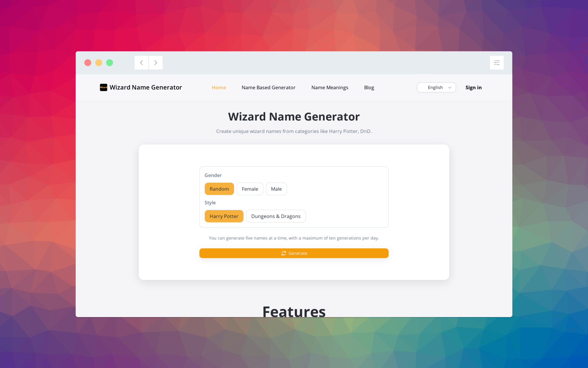Open the English language dropdown
The height and width of the screenshot is (368, 588).
click(436, 87)
